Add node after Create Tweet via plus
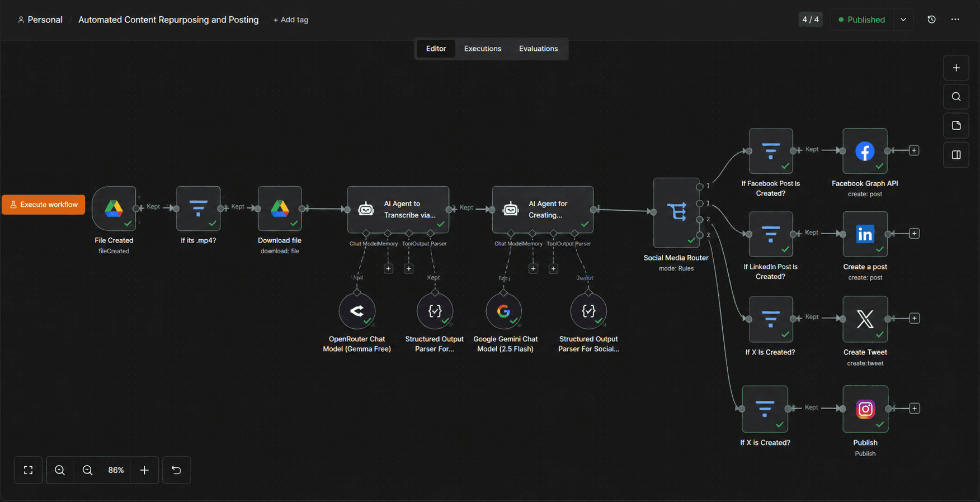 click(x=914, y=319)
